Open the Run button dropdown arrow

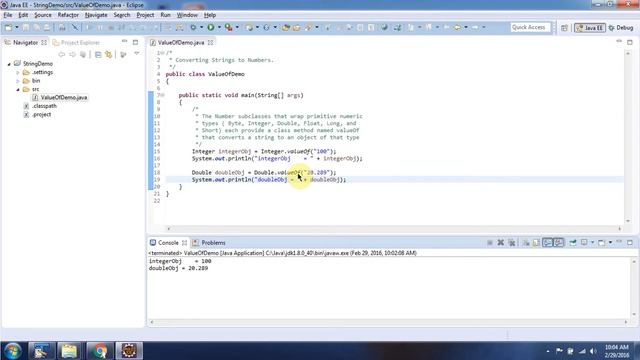pyautogui.click(x=219, y=27)
